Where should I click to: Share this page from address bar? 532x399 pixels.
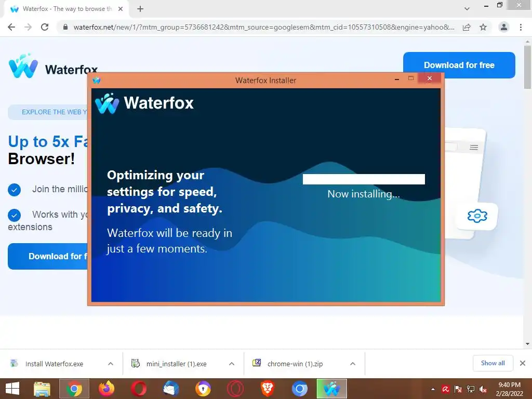pos(467,27)
